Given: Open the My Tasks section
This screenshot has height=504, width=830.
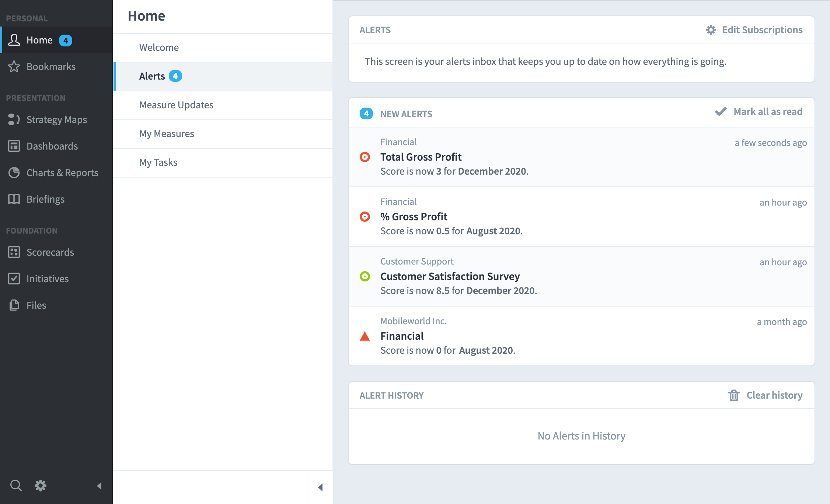Looking at the screenshot, I should 158,162.
